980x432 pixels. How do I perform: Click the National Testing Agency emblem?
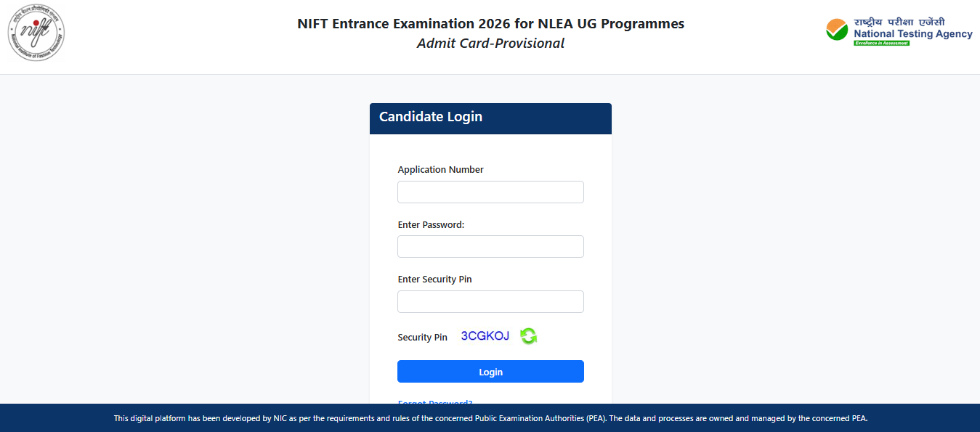tap(899, 30)
